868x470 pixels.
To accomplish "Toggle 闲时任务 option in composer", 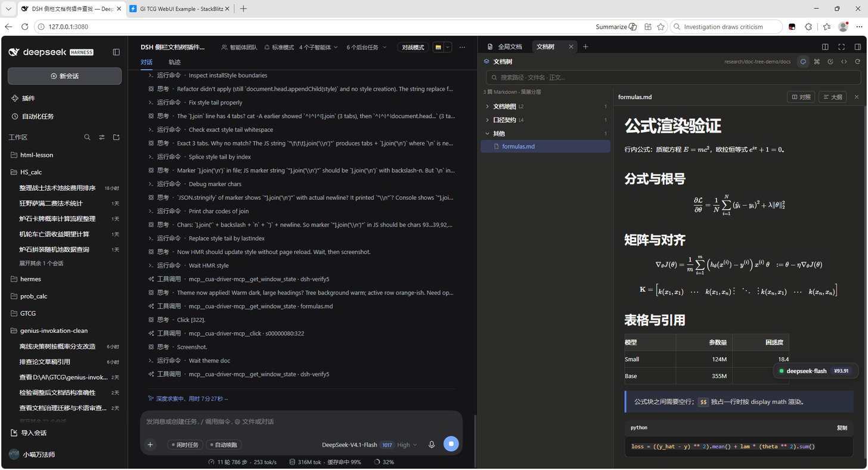I will (185, 445).
